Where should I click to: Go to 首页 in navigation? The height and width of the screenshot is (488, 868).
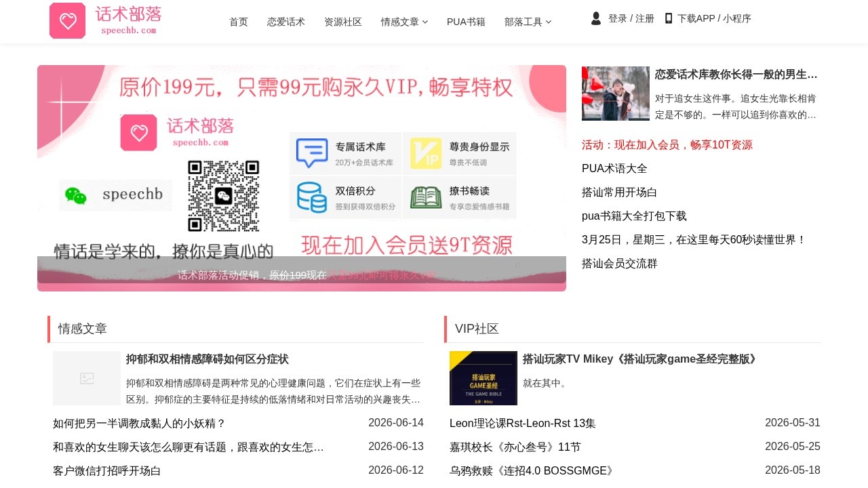(x=239, y=22)
